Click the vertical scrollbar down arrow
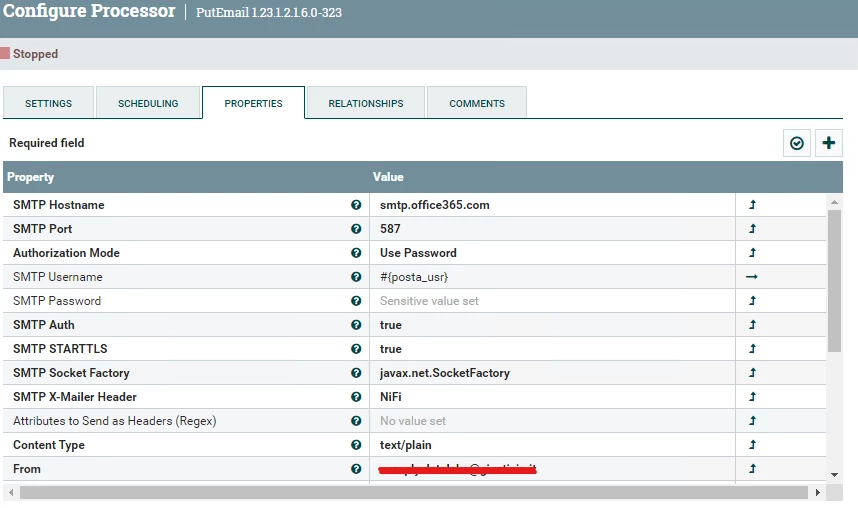 tap(834, 475)
